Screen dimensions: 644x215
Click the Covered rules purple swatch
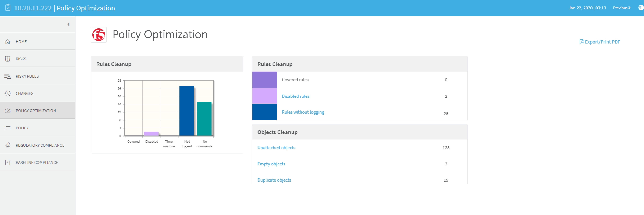point(265,79)
